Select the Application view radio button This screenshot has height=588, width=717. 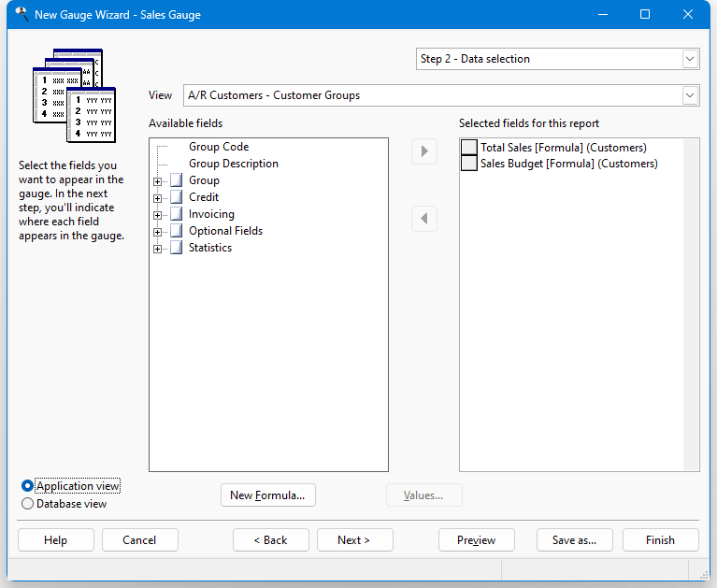tap(27, 486)
